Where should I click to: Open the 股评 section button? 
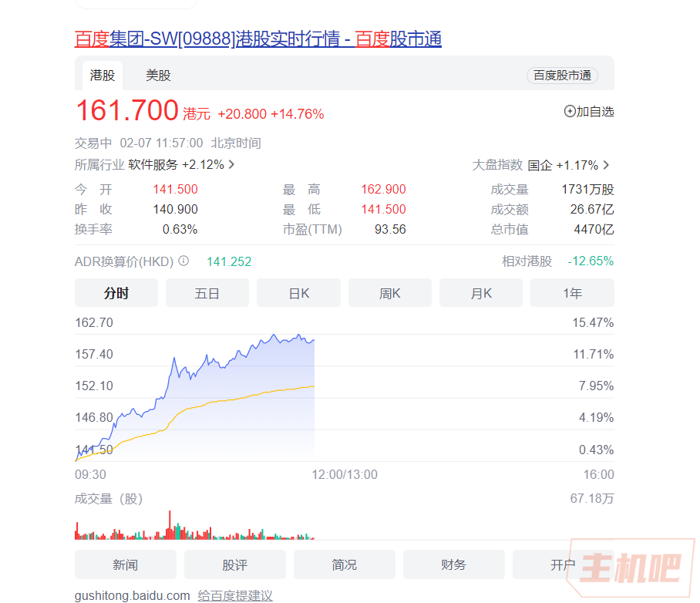235,564
